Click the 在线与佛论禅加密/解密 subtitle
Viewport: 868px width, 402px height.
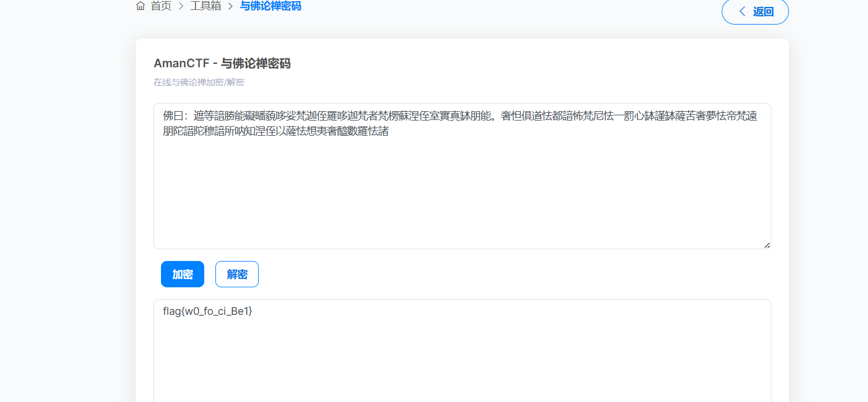click(x=199, y=83)
